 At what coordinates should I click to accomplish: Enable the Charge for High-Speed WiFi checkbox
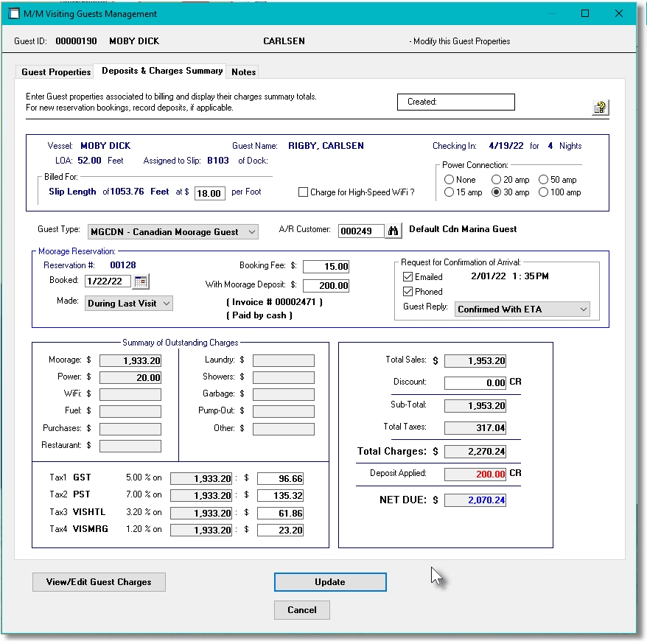coord(302,192)
